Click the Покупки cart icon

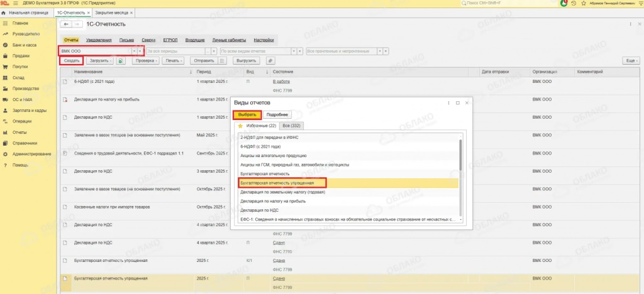click(5, 67)
